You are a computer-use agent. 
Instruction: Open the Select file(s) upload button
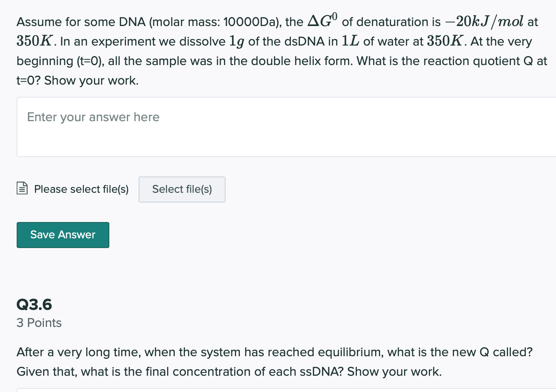182,189
